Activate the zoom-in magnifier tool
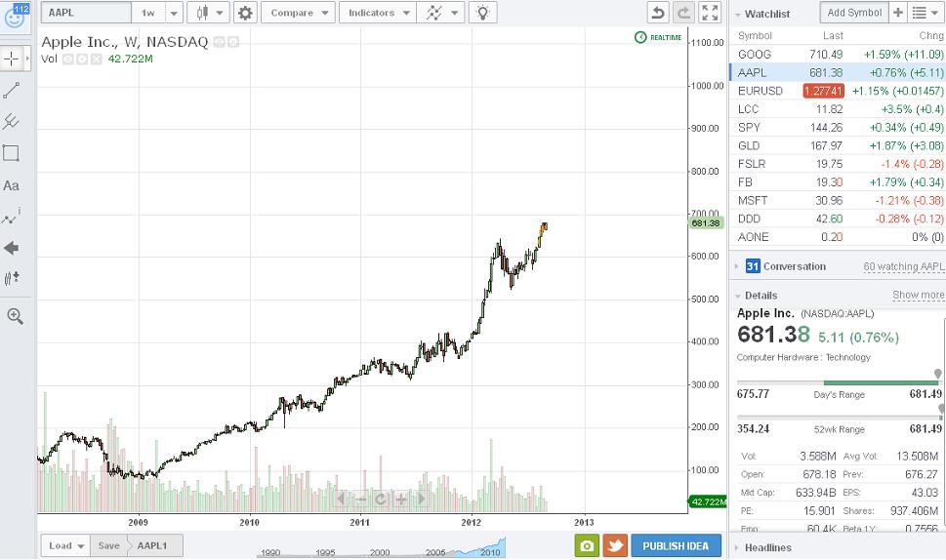Viewport: 946px width, 560px height. pyautogui.click(x=15, y=316)
